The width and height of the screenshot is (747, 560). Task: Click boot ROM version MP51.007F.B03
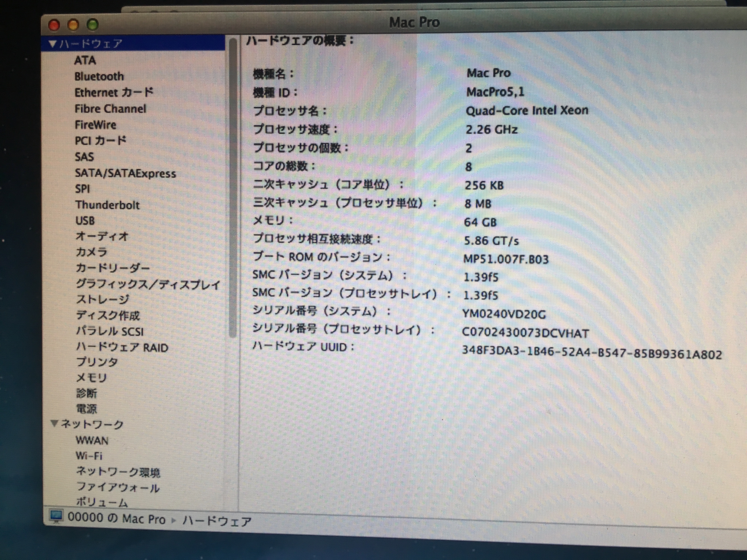point(506,259)
